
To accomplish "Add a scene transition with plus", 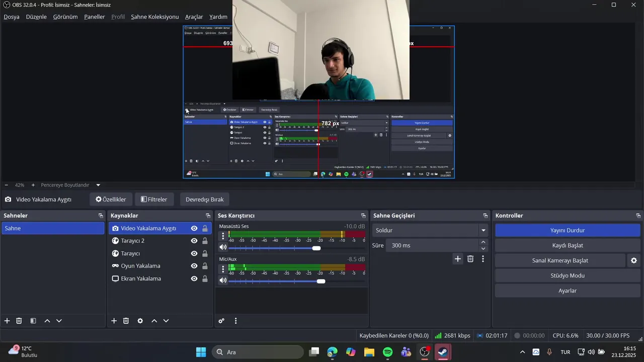I will pos(458,259).
